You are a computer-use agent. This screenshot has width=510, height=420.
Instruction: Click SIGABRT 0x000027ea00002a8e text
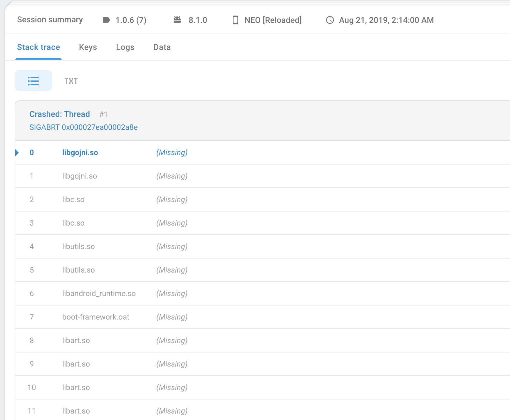[x=83, y=127]
